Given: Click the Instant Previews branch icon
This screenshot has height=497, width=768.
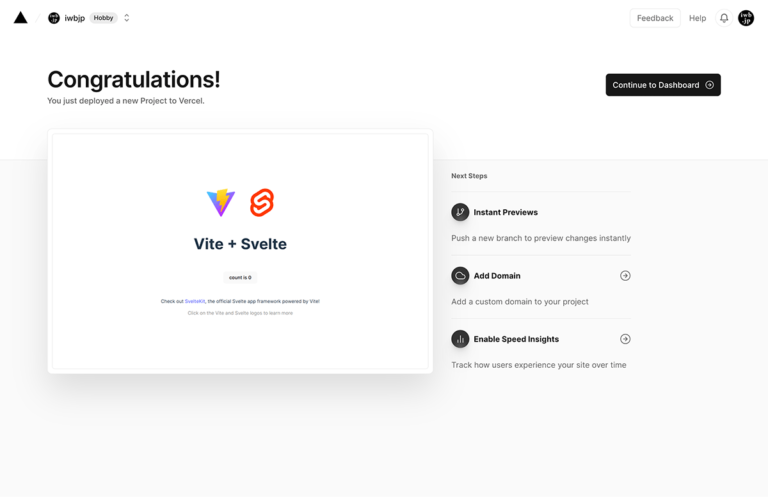Looking at the screenshot, I should point(460,212).
